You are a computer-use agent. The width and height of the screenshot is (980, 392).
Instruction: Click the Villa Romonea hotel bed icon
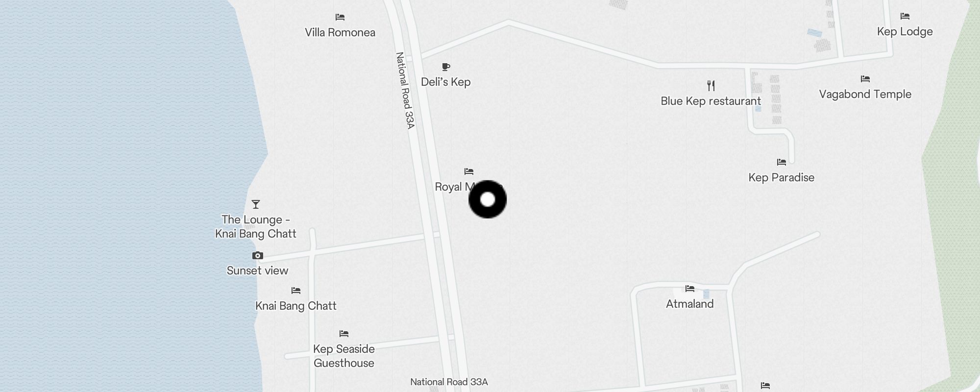(340, 17)
